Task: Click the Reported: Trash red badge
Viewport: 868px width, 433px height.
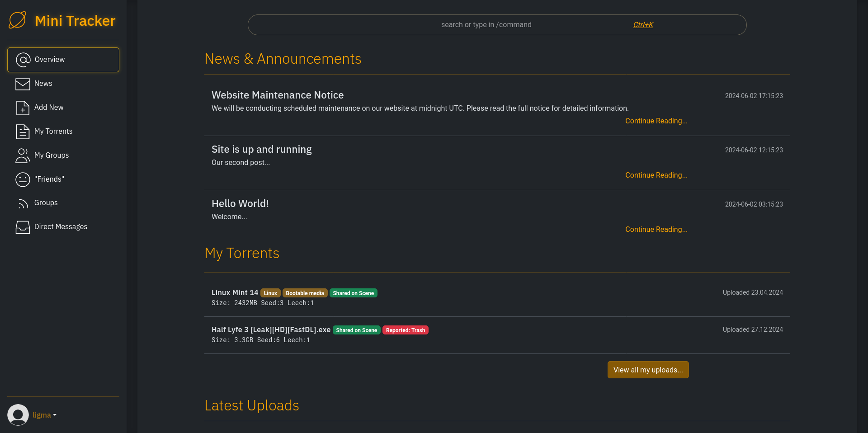Action: tap(405, 330)
